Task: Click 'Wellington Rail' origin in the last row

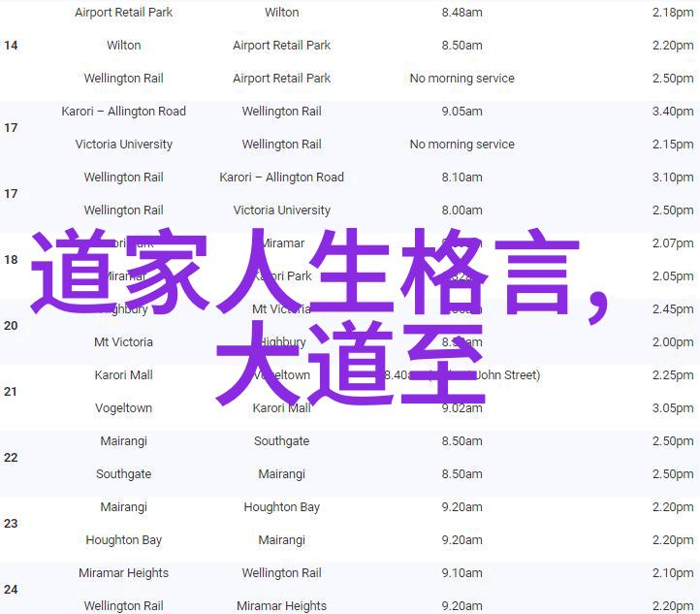Action: tap(124, 606)
